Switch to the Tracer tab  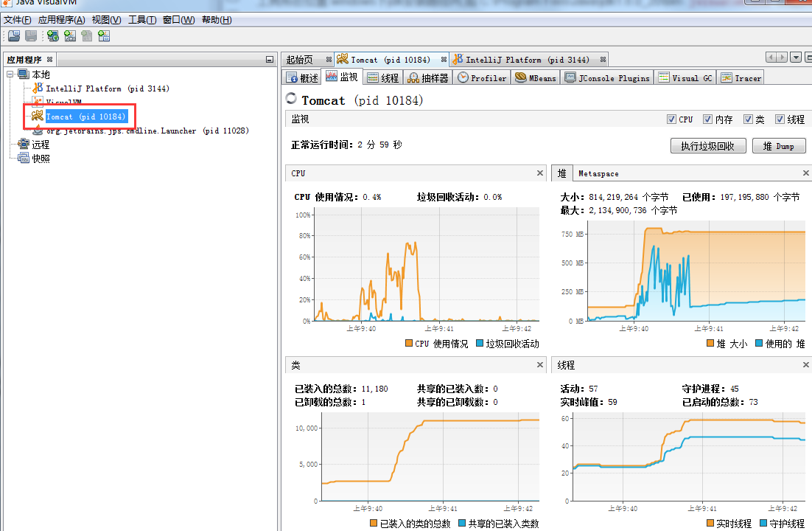tap(741, 77)
